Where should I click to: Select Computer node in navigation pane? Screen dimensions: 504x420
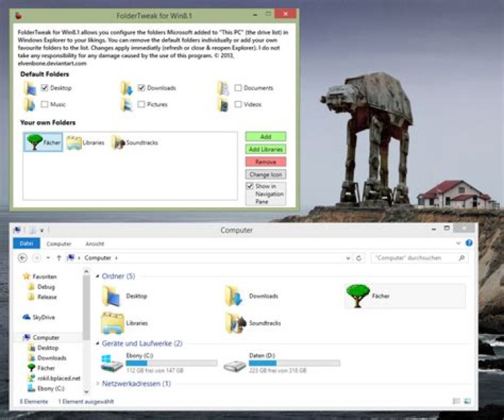41,337
